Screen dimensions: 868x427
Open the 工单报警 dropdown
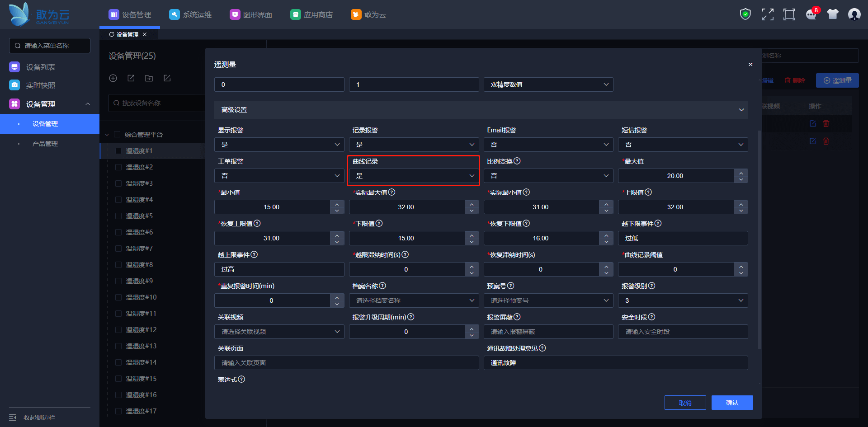pos(279,176)
